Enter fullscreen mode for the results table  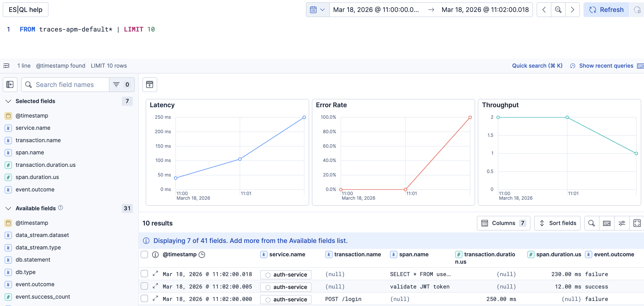coord(637,223)
